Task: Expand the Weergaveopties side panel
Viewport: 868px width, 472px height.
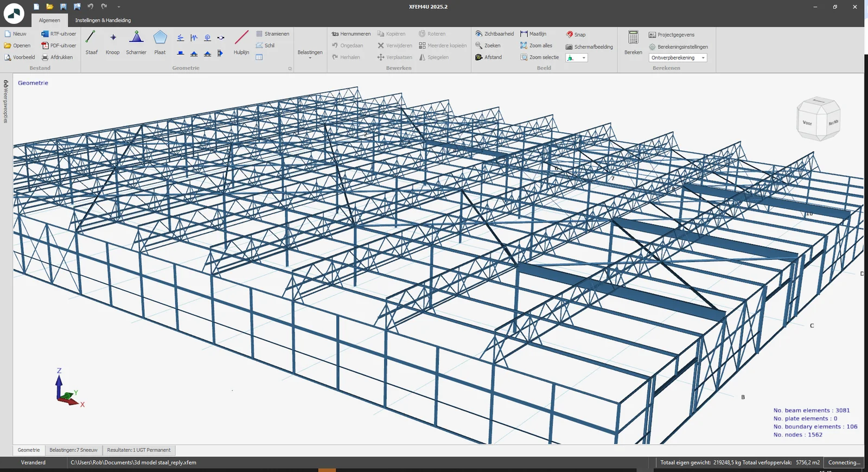Action: click(x=6, y=101)
